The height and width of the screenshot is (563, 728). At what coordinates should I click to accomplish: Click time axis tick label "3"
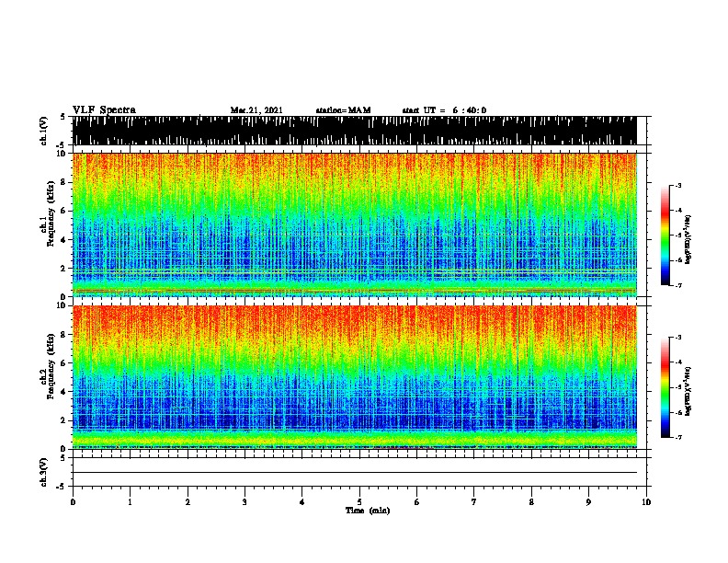coord(245,502)
